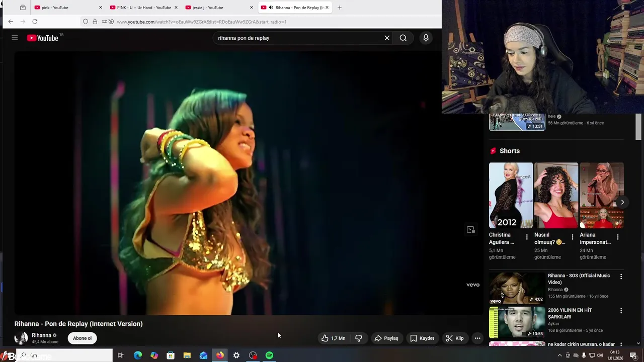Play the Rihanna - SOS thumbnail
This screenshot has height=362, width=644.
517,288
